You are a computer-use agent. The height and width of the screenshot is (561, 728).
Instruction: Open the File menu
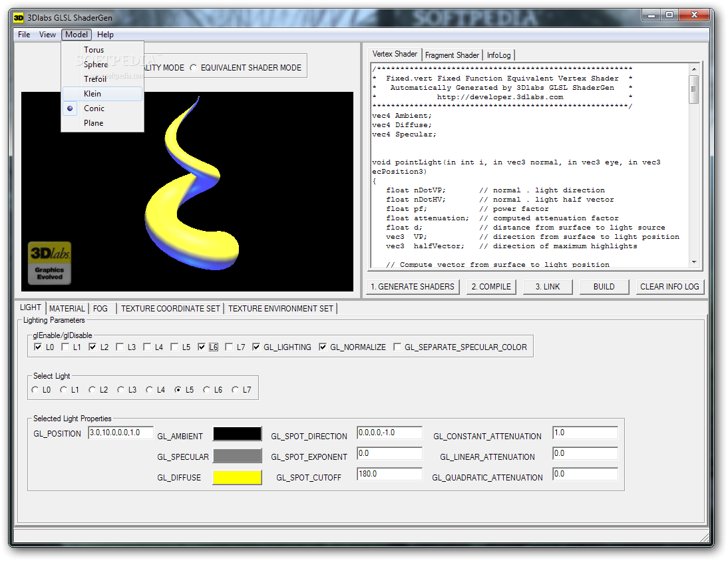click(x=24, y=35)
